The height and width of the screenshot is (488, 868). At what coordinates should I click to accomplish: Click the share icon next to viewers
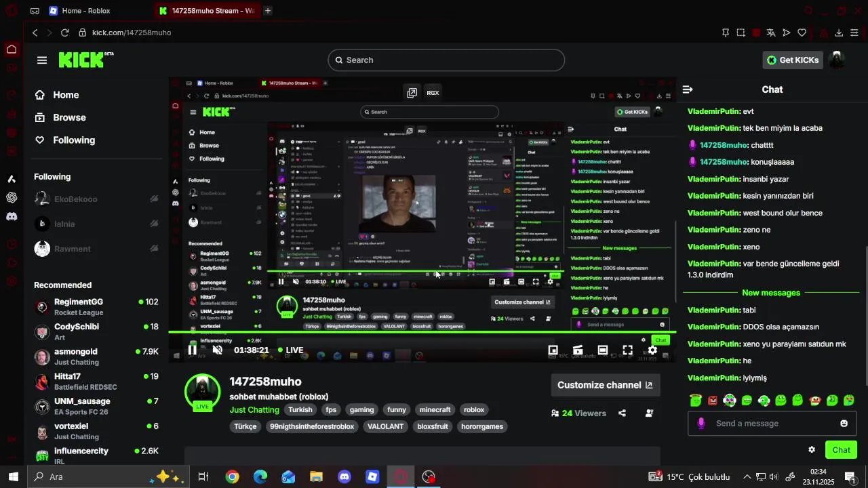pos(622,413)
